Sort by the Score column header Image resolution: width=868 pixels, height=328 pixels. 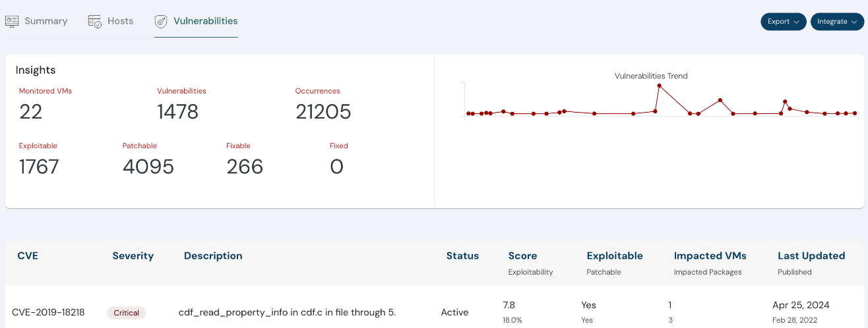(x=522, y=256)
